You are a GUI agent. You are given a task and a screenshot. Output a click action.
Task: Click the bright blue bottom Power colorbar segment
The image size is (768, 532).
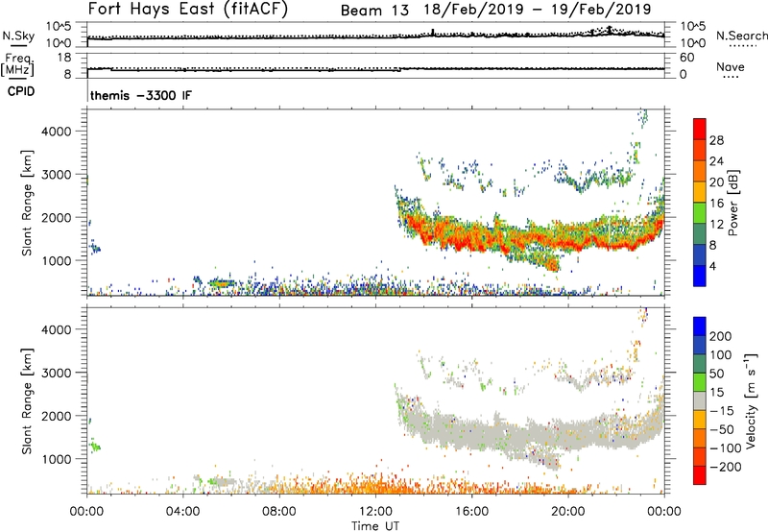(x=700, y=276)
